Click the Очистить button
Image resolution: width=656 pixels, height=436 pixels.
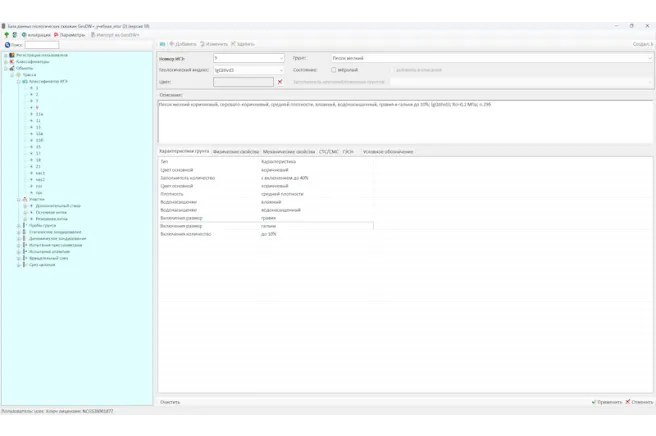(171, 402)
